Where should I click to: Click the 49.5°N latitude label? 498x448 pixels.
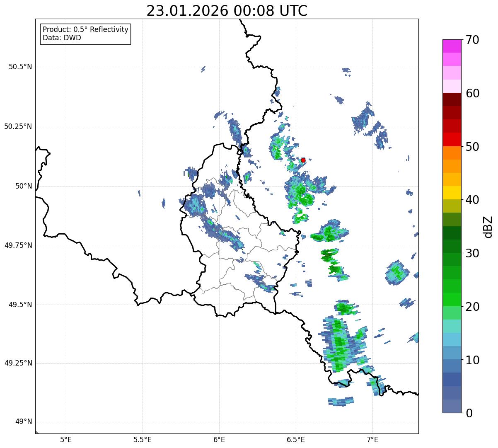20,305
